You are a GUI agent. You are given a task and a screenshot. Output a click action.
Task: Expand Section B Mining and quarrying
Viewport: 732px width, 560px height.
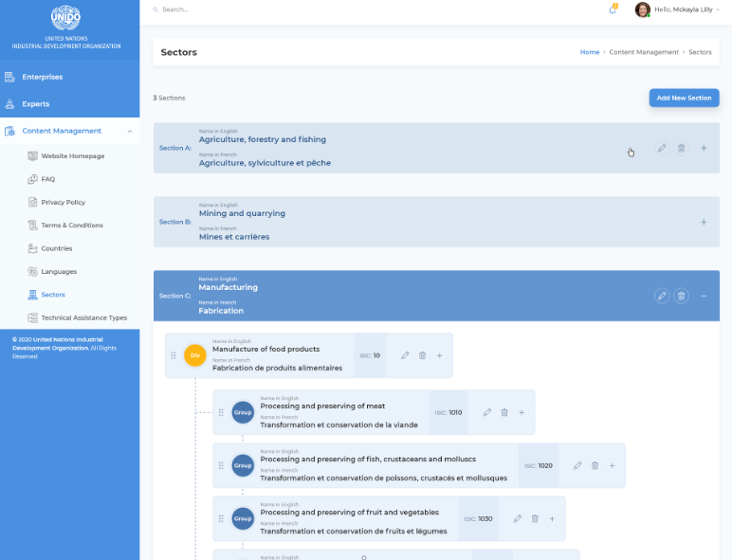coord(704,222)
